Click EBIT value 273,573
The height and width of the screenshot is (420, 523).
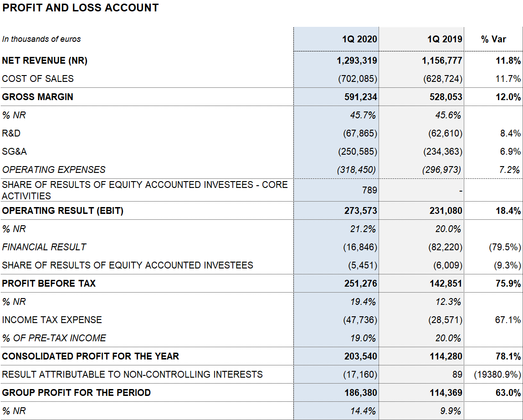[x=360, y=211]
